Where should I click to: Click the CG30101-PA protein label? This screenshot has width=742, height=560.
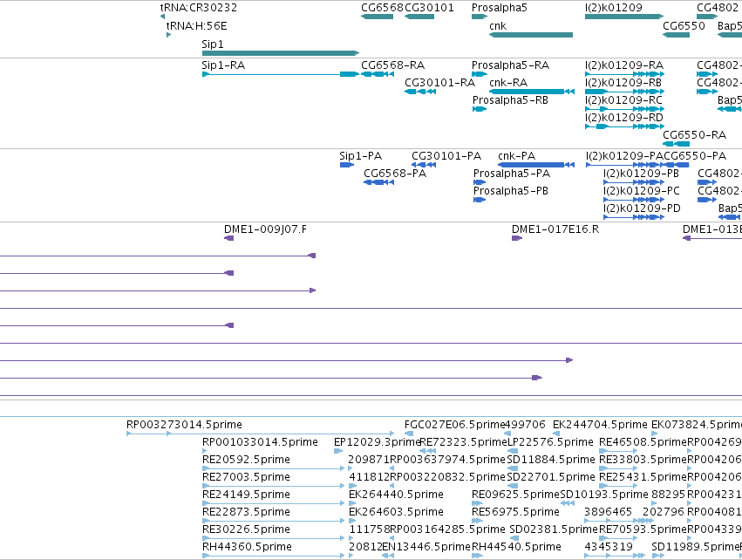[x=446, y=156]
